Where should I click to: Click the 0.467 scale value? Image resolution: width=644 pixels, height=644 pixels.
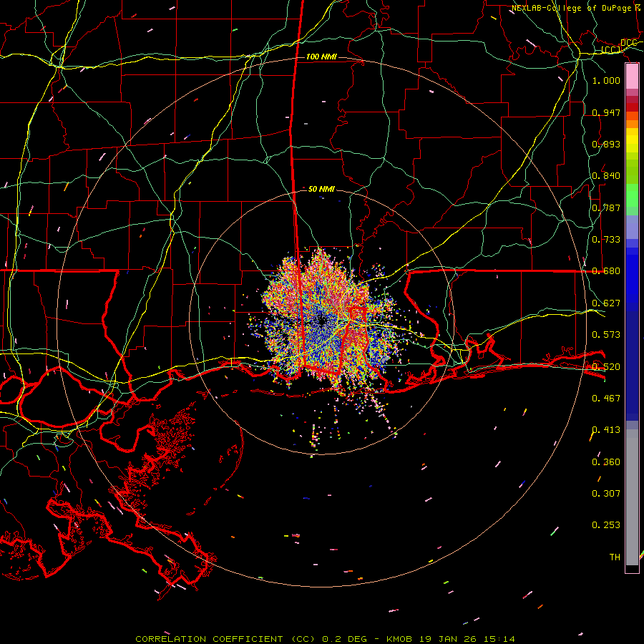click(606, 398)
